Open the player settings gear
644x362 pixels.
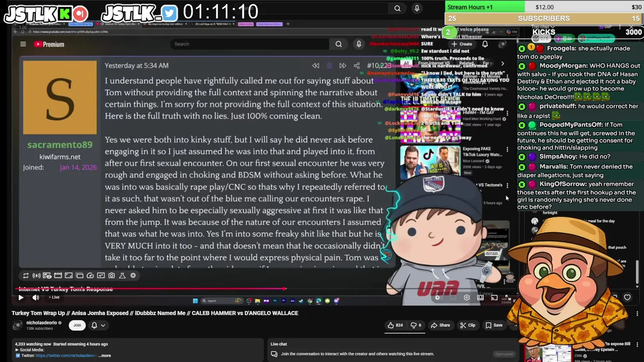[466, 298]
